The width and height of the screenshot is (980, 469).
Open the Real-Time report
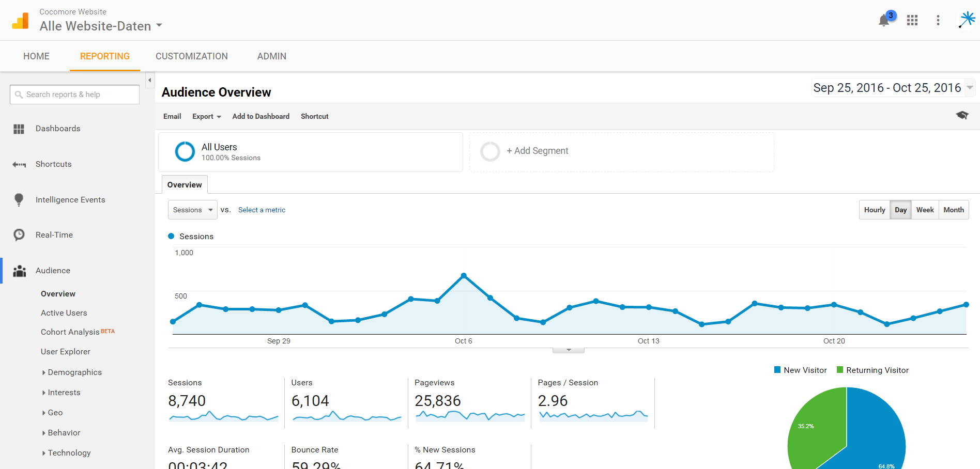(x=54, y=234)
